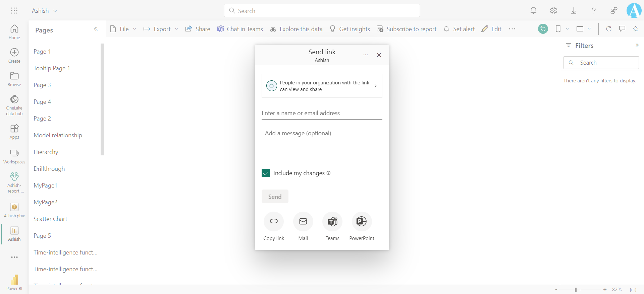Open the notifications bell

(533, 11)
